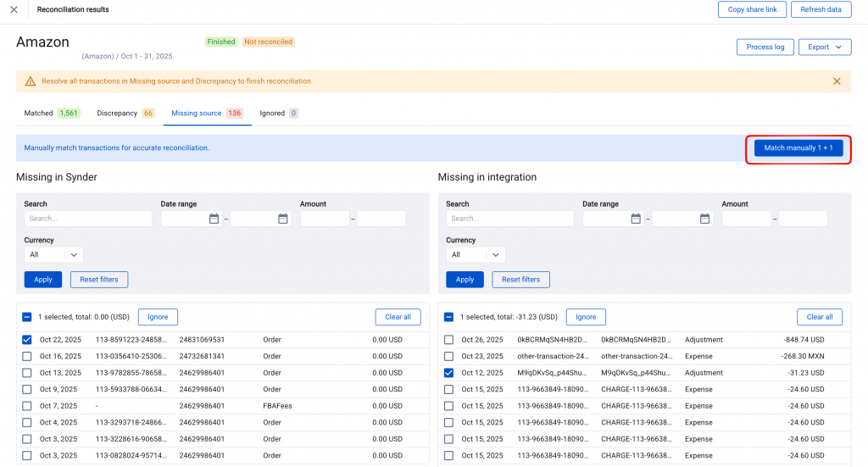868x467 pixels.
Task: Open end date calendar in Missing in integration
Action: [704, 219]
